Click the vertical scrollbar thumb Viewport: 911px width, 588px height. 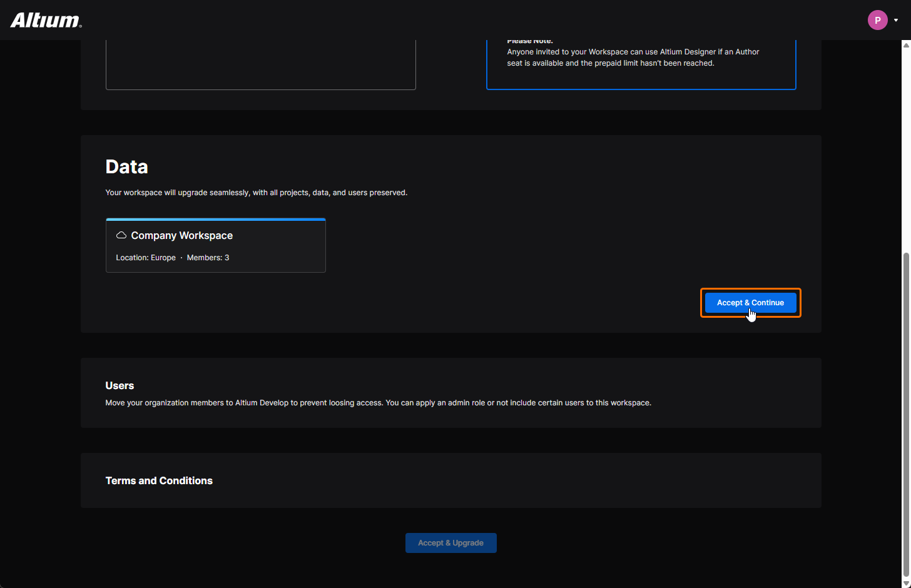tap(906, 414)
